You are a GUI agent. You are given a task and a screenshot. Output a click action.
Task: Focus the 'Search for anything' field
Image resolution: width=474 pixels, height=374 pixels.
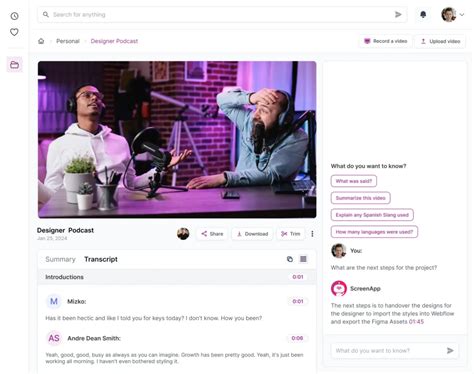click(x=222, y=14)
